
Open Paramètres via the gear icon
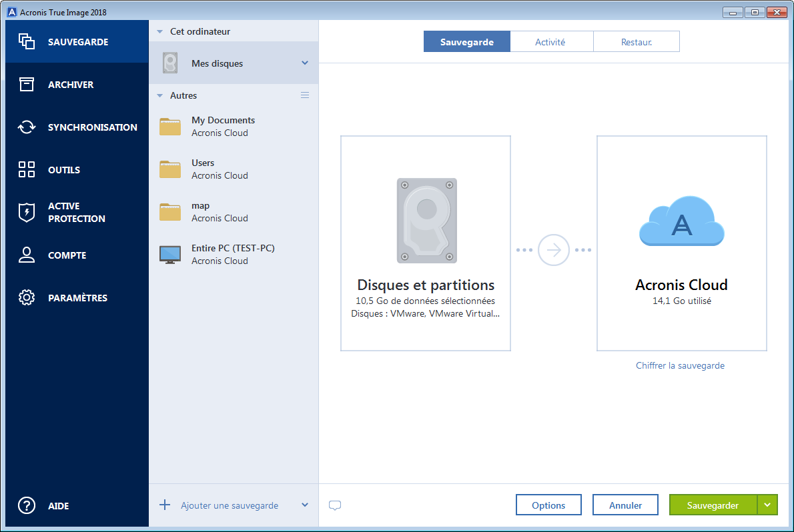(x=27, y=297)
